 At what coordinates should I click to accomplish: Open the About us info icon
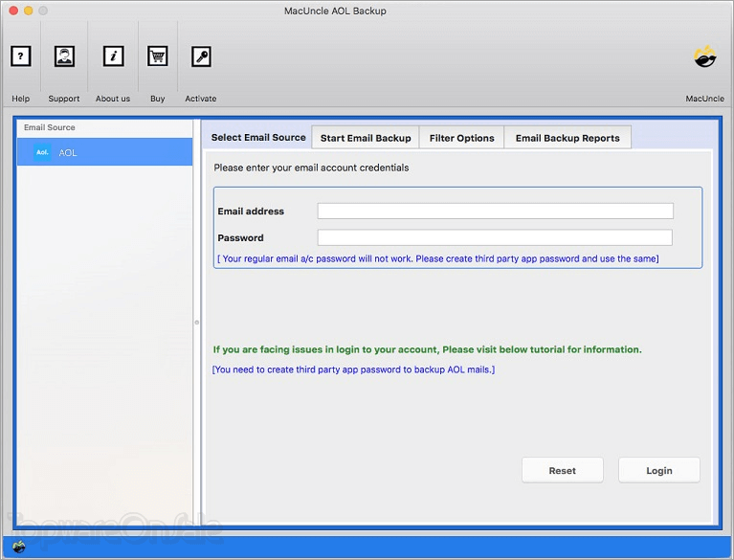tap(113, 56)
